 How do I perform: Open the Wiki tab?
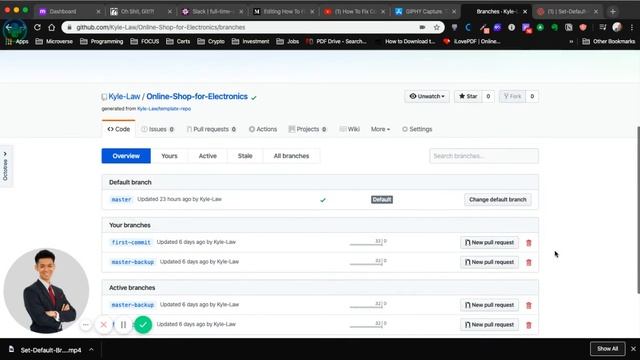[350, 129]
